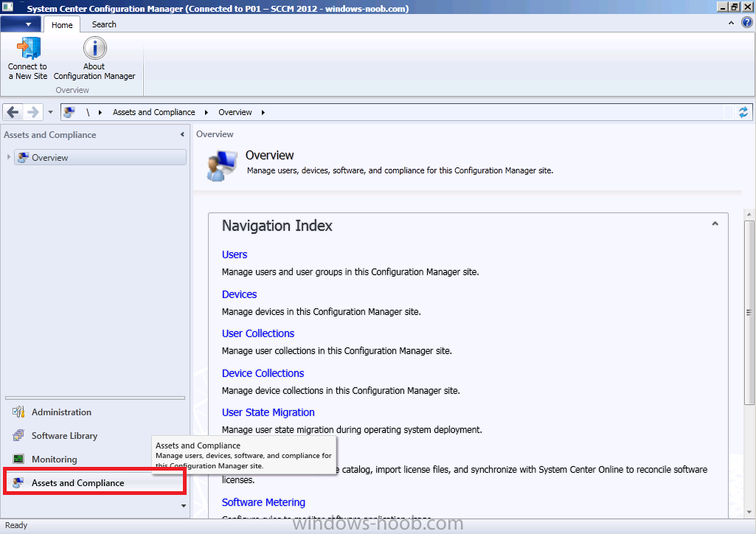The width and height of the screenshot is (756, 534).
Task: Click the Overview users and computer icon
Action: coord(222,165)
